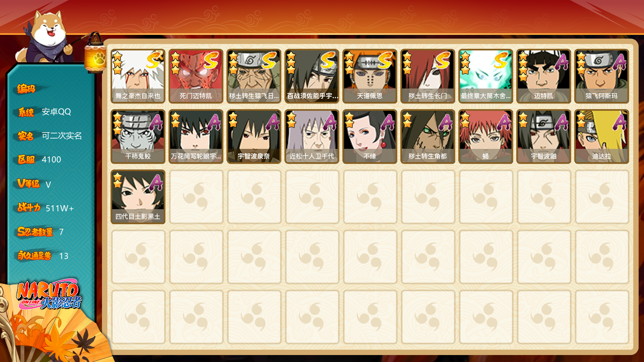
Task: Click the 战斗力 511W+ stat
Action: point(46,208)
